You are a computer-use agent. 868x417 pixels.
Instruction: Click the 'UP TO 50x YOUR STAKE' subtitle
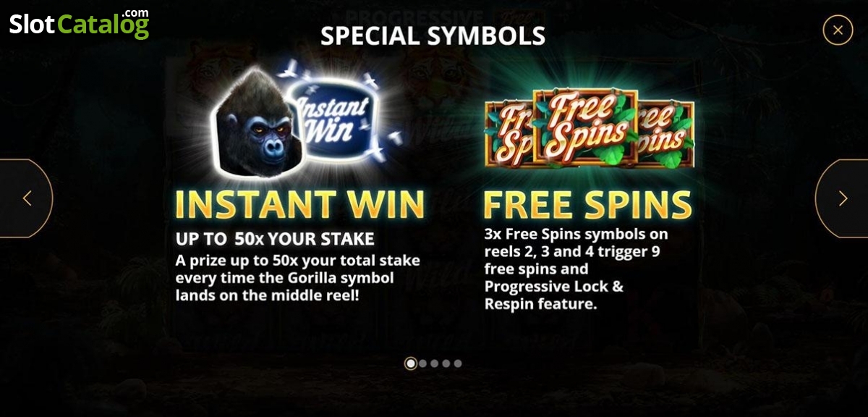[275, 238]
